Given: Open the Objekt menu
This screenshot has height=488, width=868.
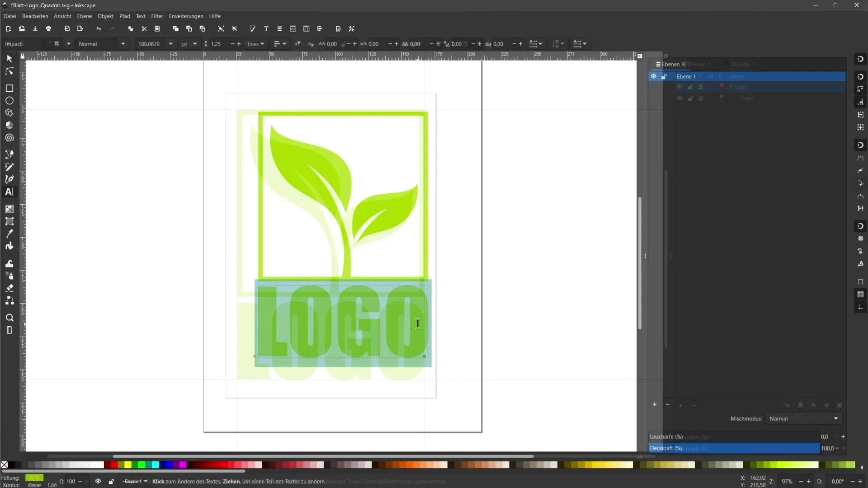Looking at the screenshot, I should coord(105,16).
